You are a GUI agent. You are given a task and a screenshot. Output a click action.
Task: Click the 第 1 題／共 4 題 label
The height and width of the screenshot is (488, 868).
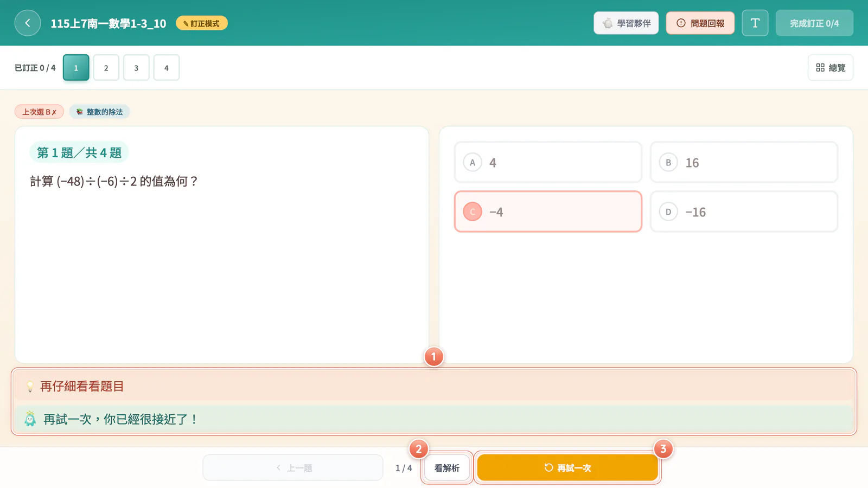click(79, 152)
